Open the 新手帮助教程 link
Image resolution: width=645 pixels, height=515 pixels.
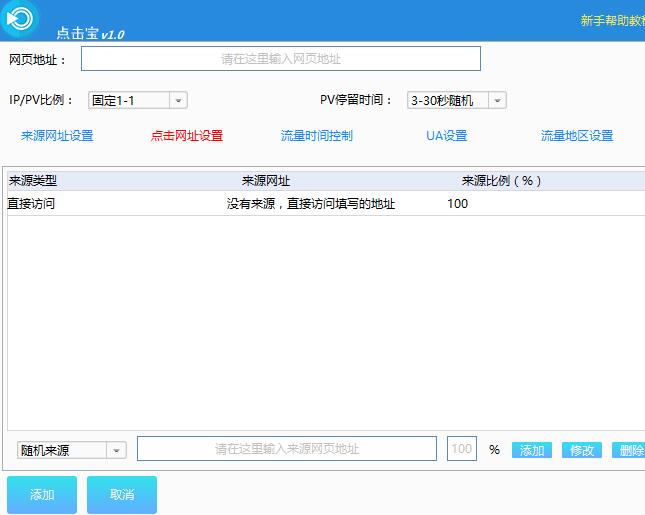(611, 20)
